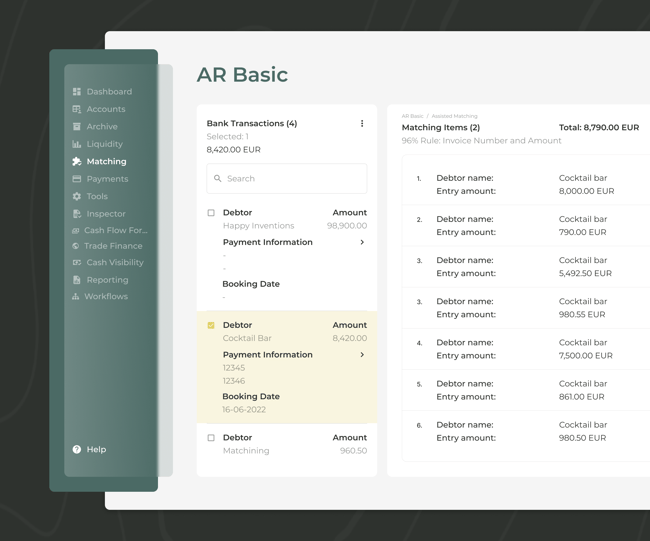
Task: Open Dashboard in the sidebar
Action: [x=109, y=92]
